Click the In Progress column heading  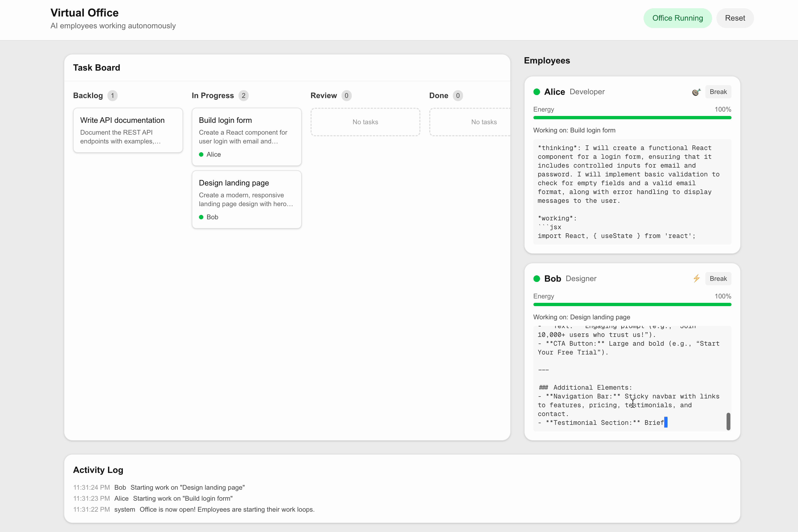[213, 96]
